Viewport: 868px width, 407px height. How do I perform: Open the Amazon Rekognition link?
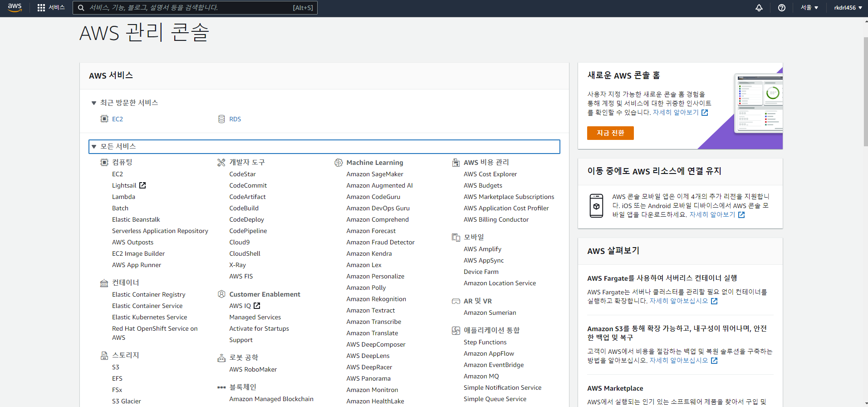click(x=376, y=299)
